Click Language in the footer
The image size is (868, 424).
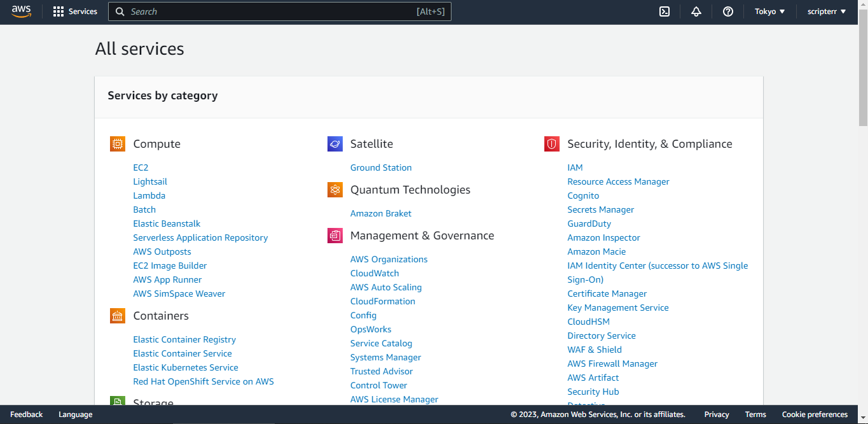[x=76, y=414]
